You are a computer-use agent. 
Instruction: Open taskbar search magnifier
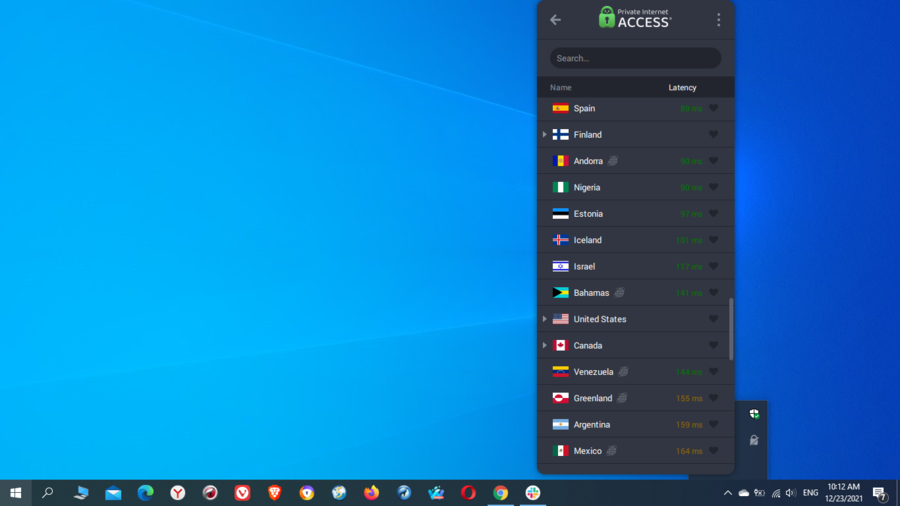point(48,493)
